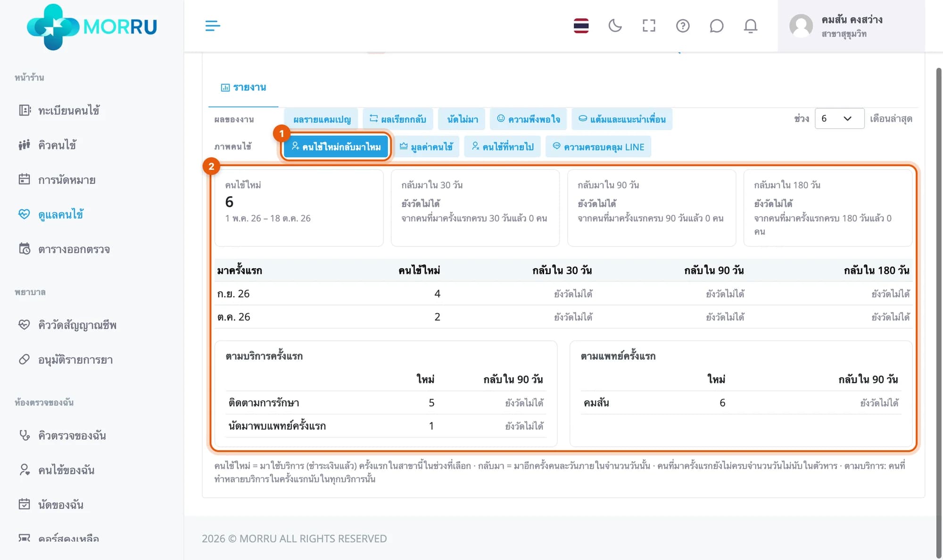
Task: Click the ก.ย. 26 table row
Action: click(x=563, y=294)
